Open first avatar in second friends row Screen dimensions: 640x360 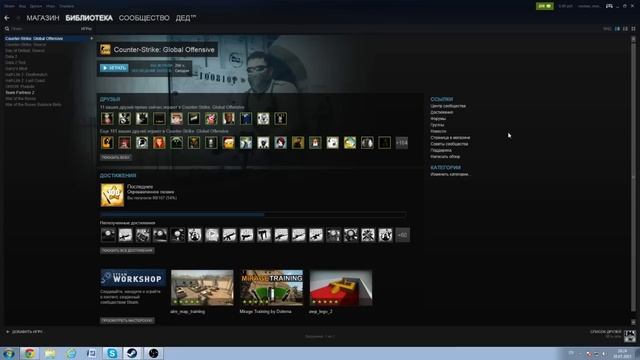(107, 143)
